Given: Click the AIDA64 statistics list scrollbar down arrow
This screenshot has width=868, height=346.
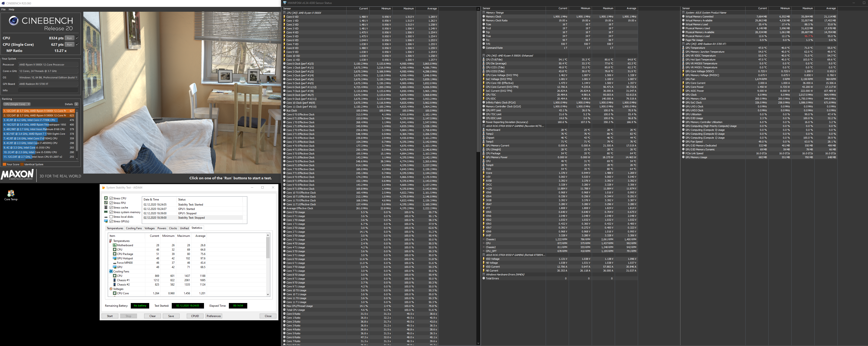Looking at the screenshot, I should [268, 295].
